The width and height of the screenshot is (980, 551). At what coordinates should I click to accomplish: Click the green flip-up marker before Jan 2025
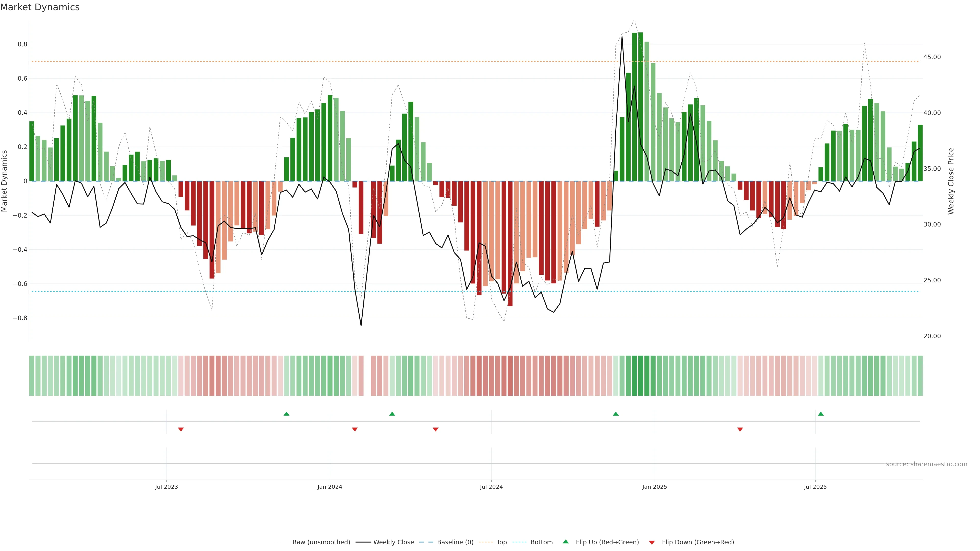[x=616, y=414]
